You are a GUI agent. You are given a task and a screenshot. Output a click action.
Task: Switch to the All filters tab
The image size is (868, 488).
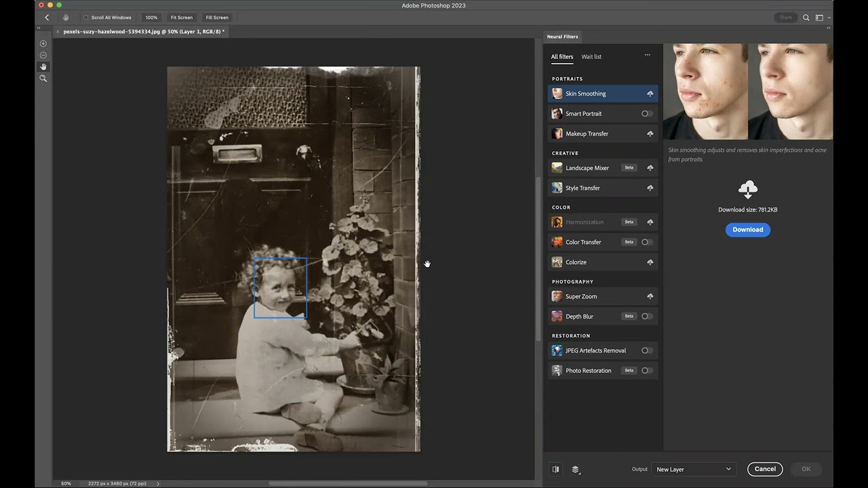(x=561, y=57)
